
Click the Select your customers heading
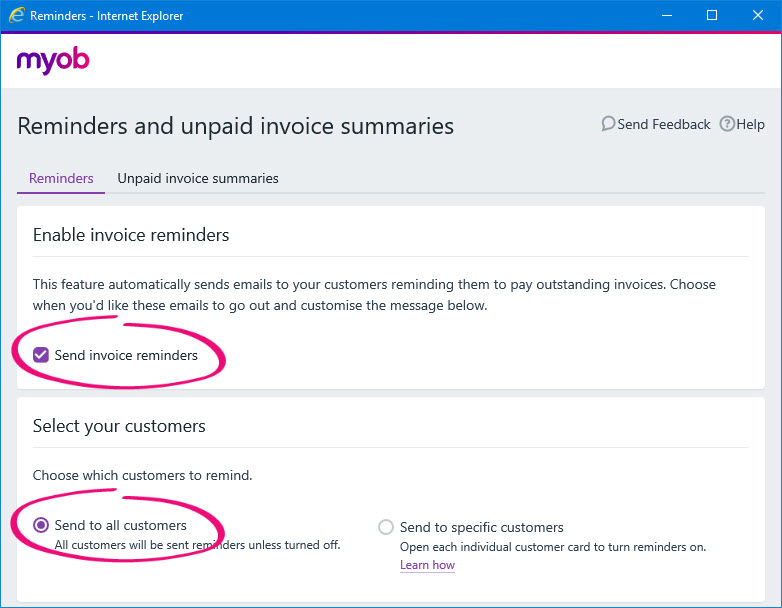click(119, 426)
